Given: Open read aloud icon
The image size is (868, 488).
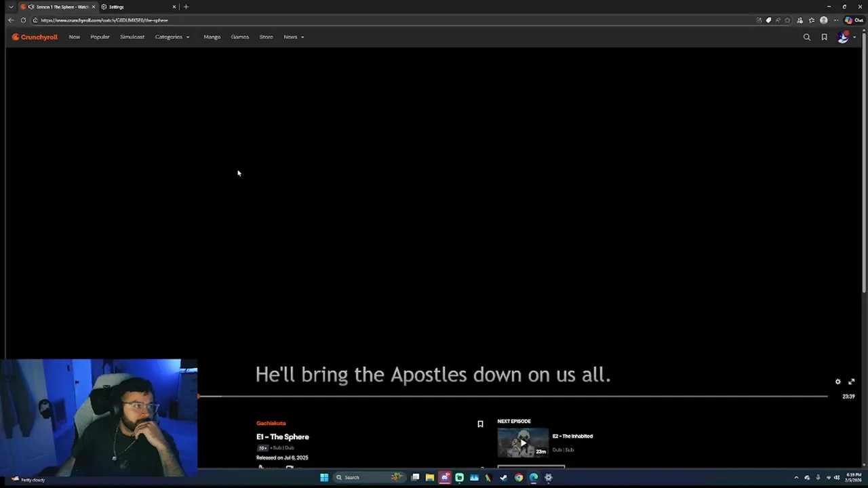Looking at the screenshot, I should [x=778, y=20].
